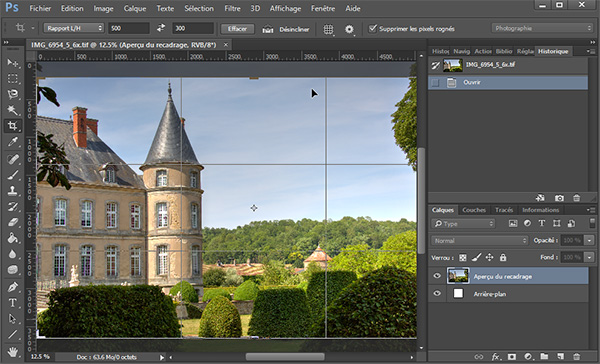Select the Blur tool
The height and width of the screenshot is (364, 600).
click(12, 254)
